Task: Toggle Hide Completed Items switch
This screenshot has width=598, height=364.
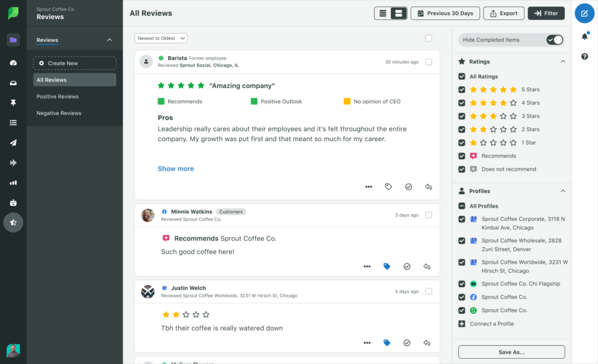Action: click(554, 40)
